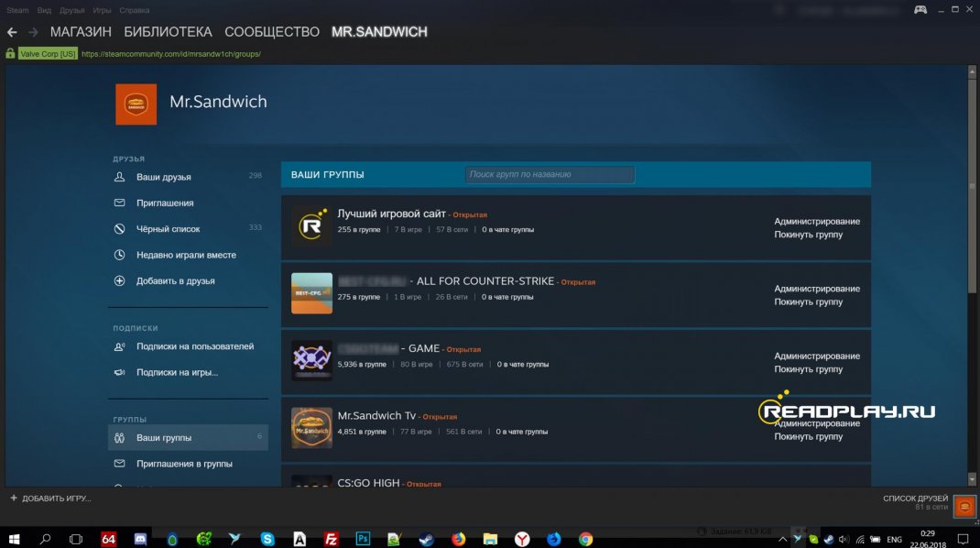Click the user-follow icon beside Подписки на пользователей

pyautogui.click(x=119, y=346)
